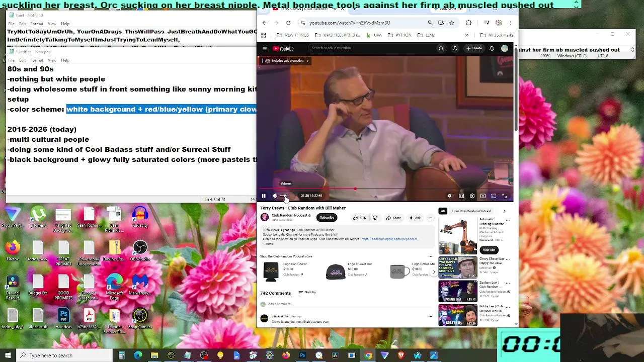Open the video player settings gear

coord(472,196)
